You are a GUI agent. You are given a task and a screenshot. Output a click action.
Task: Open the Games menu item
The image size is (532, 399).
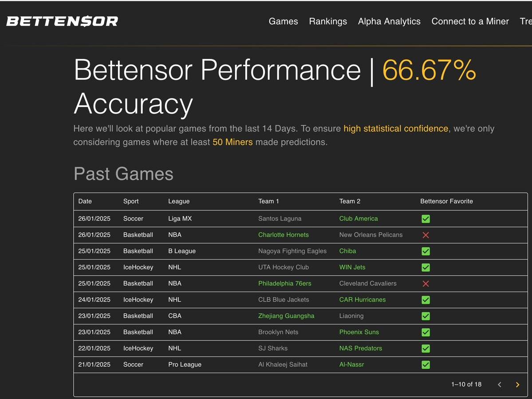(283, 21)
